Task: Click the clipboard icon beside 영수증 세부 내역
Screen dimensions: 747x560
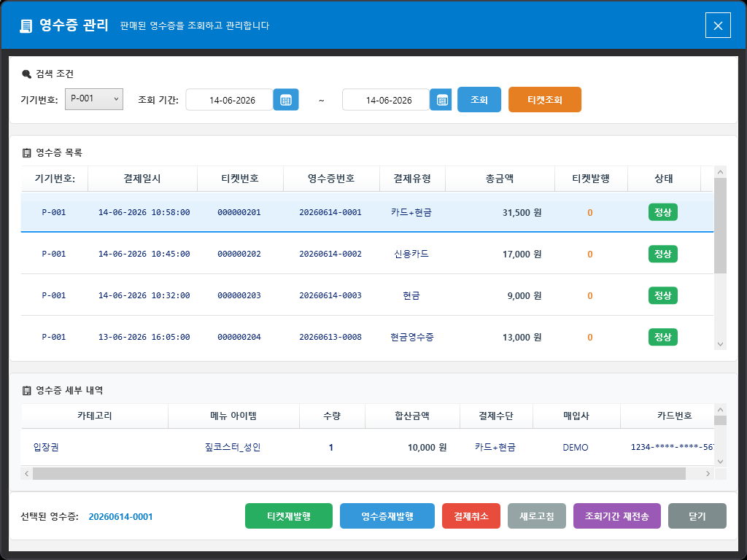Action: (27, 391)
